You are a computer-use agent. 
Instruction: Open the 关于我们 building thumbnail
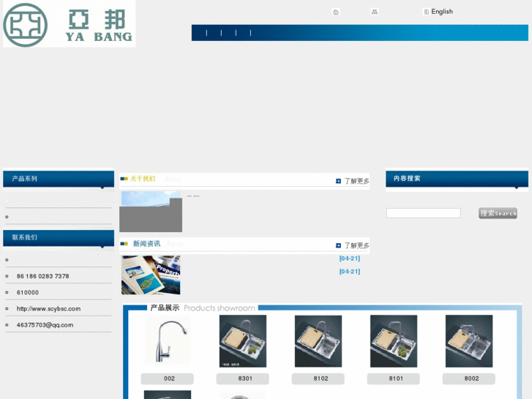[151, 212]
